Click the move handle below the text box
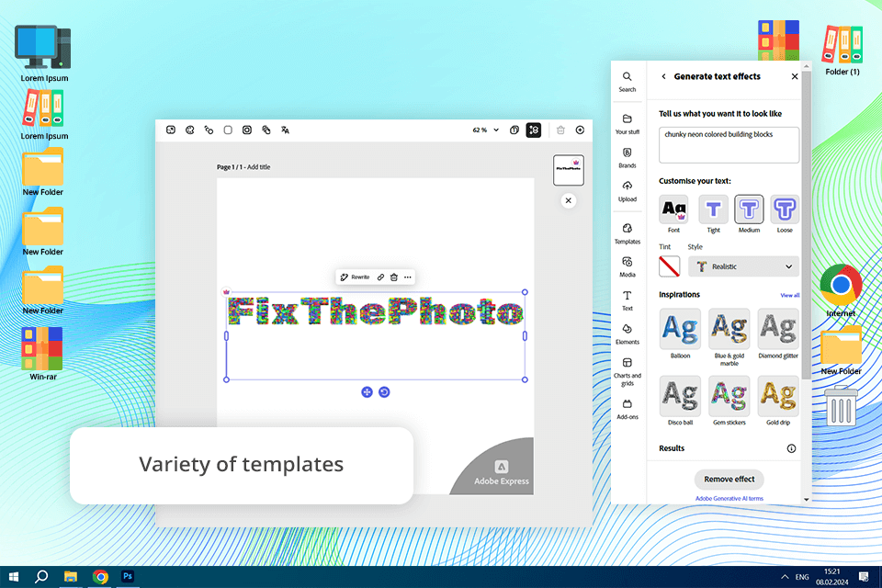This screenshot has width=882, height=588. point(367,392)
